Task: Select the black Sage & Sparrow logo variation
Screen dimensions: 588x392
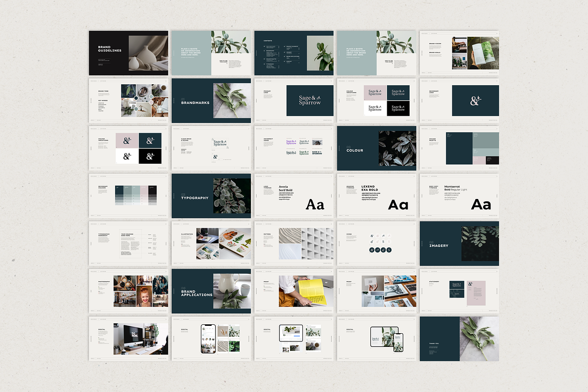Action: pyautogui.click(x=398, y=108)
